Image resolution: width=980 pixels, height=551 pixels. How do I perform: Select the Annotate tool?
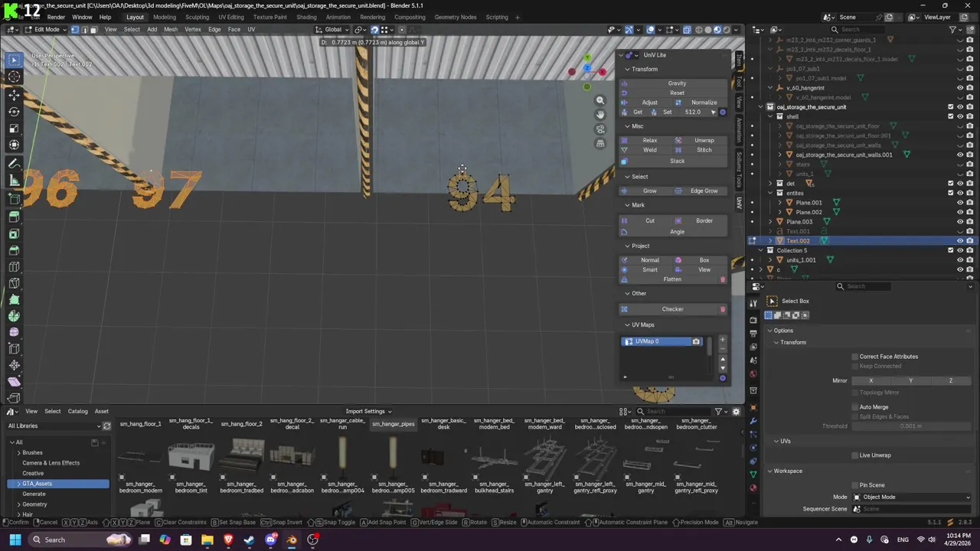[14, 164]
